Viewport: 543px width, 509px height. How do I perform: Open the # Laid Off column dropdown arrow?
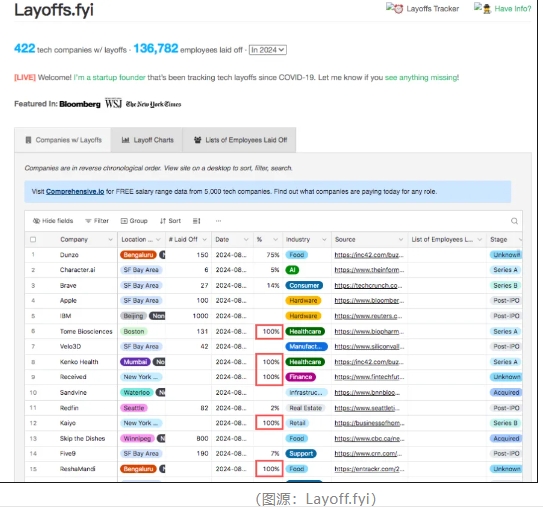tap(205, 240)
